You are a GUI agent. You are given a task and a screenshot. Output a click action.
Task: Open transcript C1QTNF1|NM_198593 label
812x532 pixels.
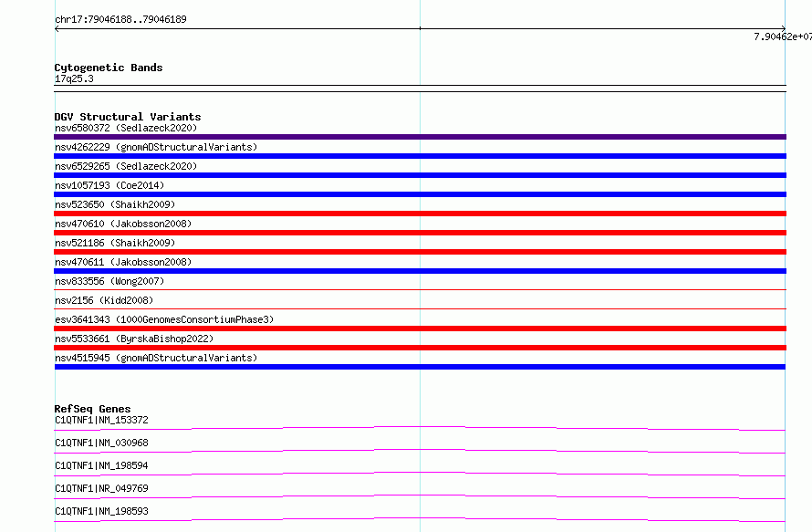101,511
